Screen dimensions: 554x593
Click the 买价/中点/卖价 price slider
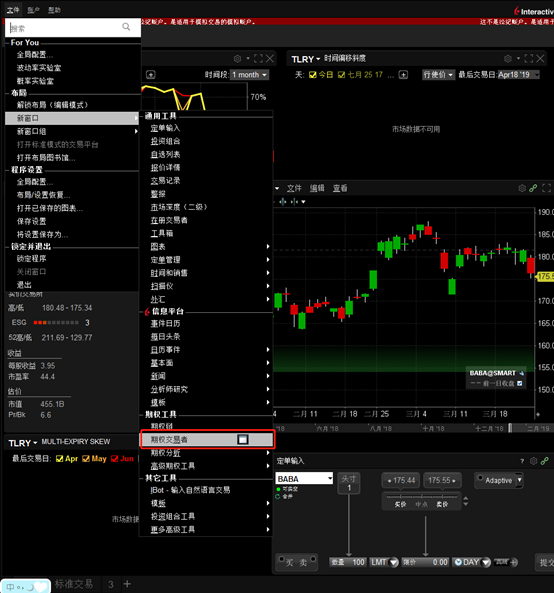pyautogui.click(x=422, y=500)
